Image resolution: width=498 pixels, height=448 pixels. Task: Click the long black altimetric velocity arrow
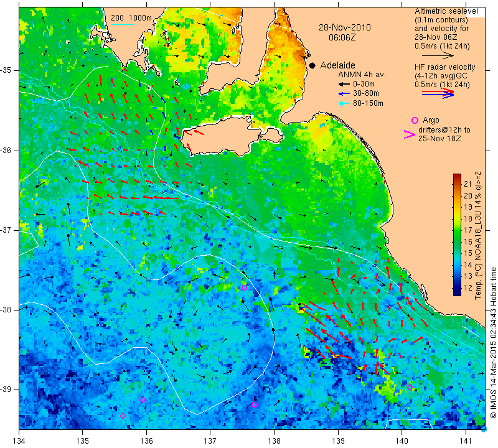pos(438,55)
